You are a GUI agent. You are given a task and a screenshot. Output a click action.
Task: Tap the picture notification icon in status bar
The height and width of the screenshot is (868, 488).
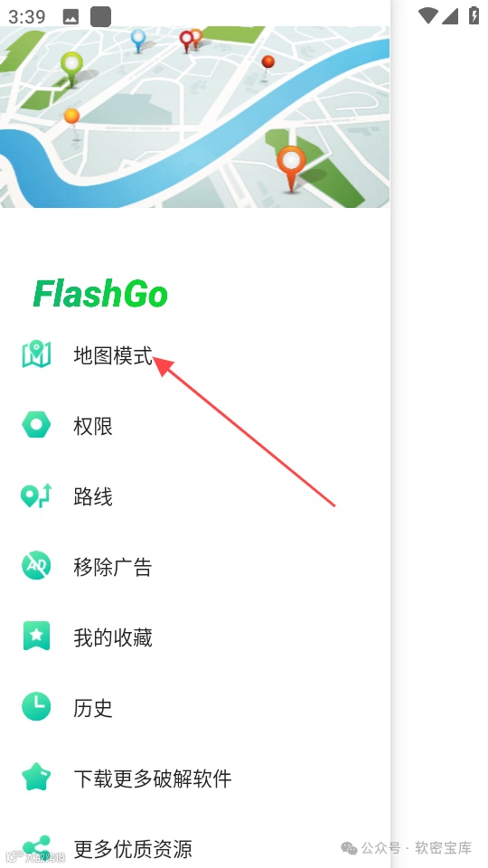pos(70,16)
